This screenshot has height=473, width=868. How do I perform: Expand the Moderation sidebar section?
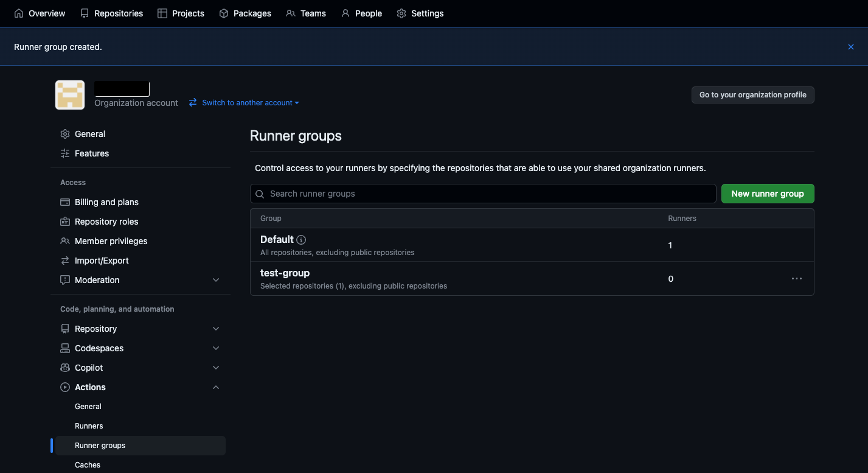coord(216,279)
